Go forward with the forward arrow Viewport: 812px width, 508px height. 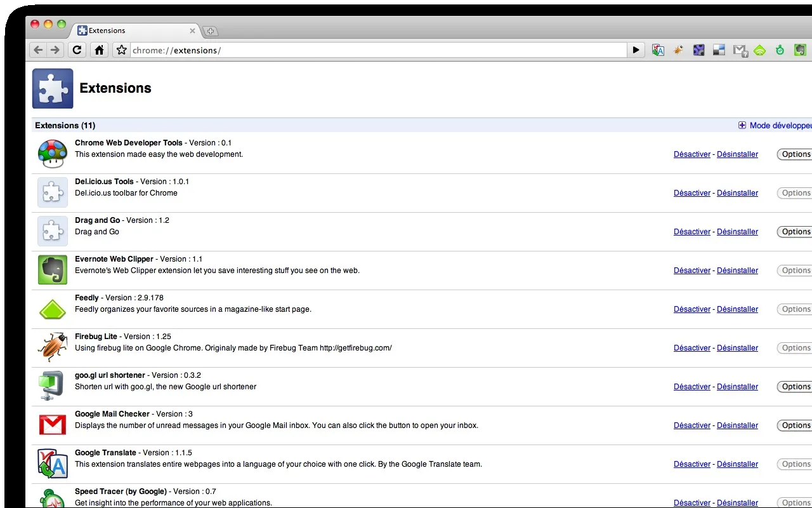[55, 50]
